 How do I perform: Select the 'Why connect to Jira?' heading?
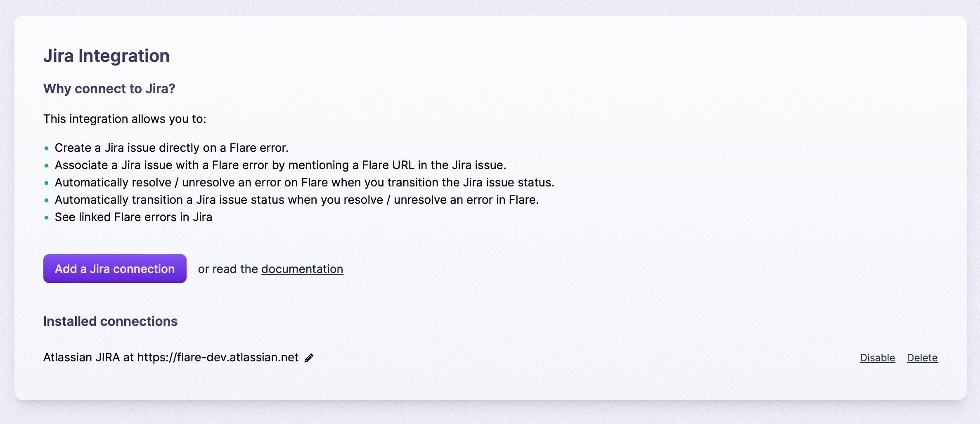coord(109,88)
